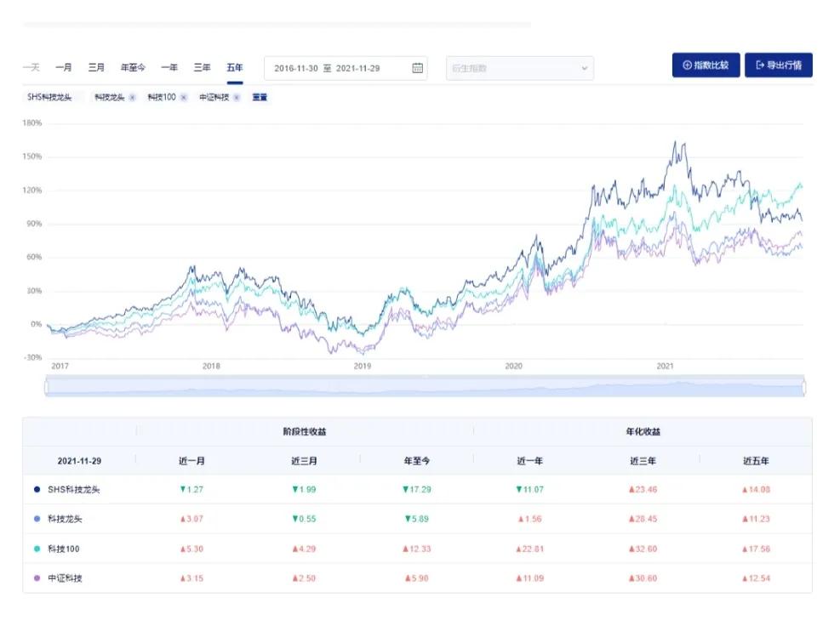Click the 科技100 teal legend dot
The height and width of the screenshot is (626, 840).
pyautogui.click(x=37, y=549)
